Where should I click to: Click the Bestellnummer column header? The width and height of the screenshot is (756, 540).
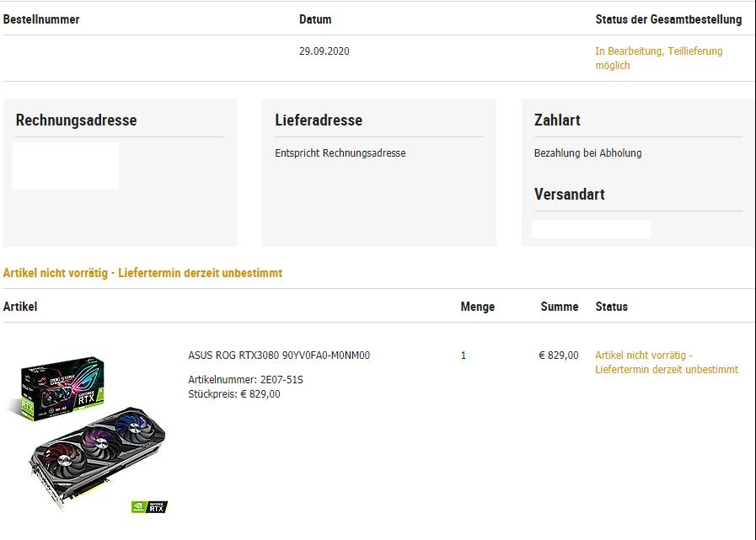[41, 19]
